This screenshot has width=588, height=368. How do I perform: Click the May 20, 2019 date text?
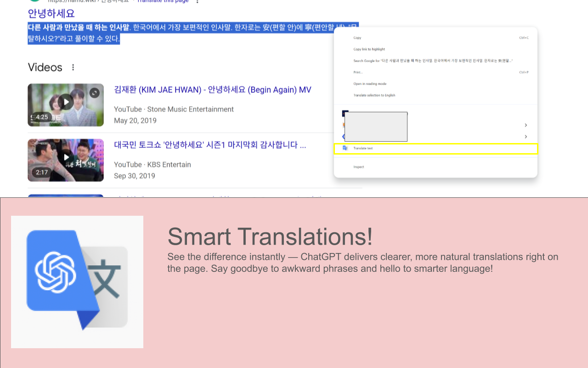point(135,121)
